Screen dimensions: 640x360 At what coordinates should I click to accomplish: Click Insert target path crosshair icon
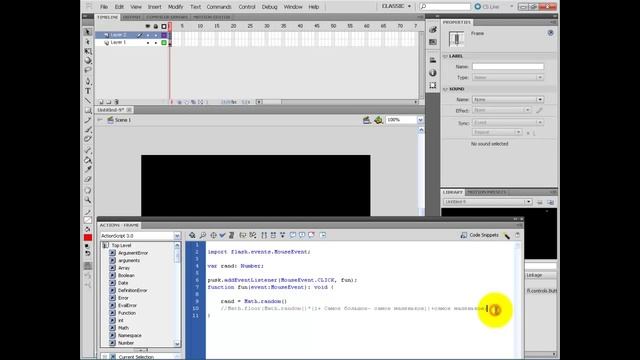(213, 235)
